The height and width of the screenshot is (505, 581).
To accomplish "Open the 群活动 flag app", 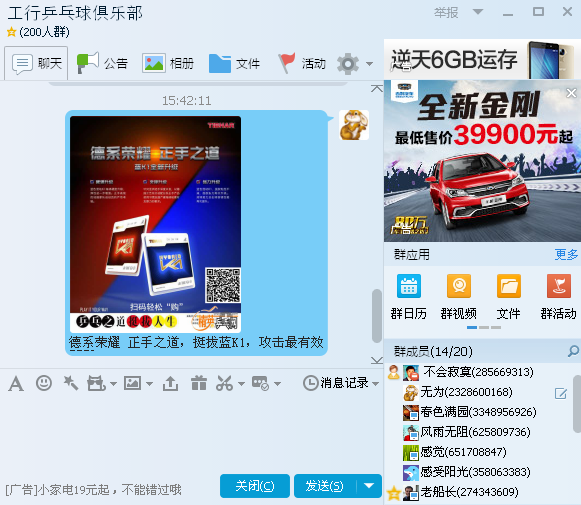I will [559, 286].
